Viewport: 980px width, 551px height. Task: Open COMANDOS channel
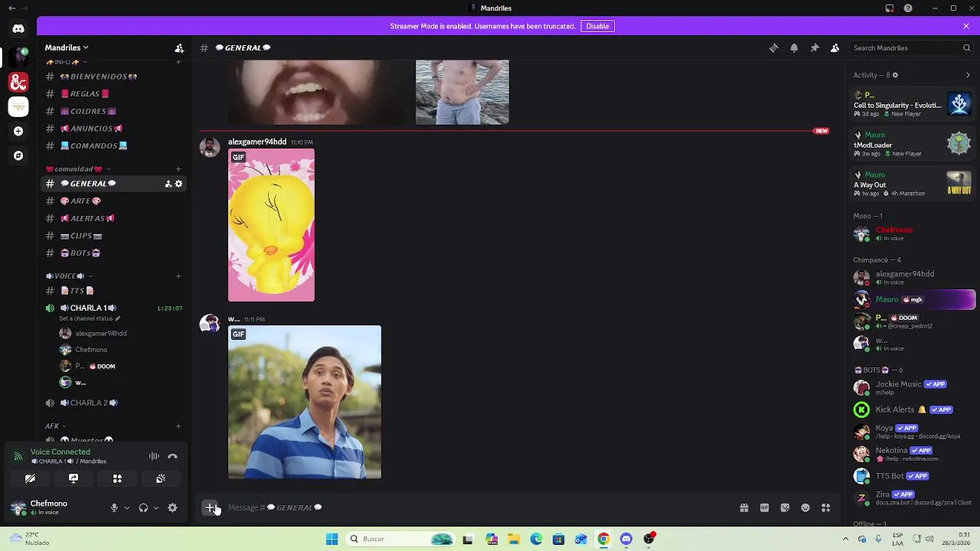(113, 145)
